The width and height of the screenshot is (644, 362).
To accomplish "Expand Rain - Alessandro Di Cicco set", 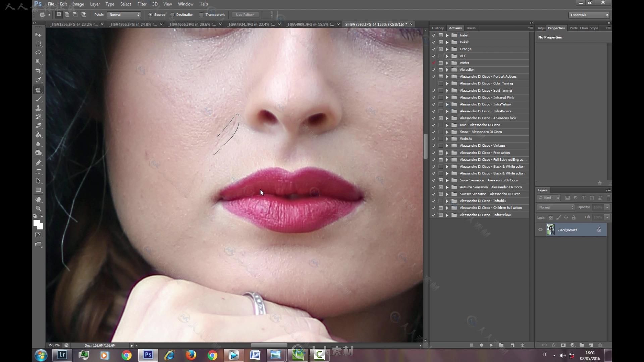I will point(447,125).
